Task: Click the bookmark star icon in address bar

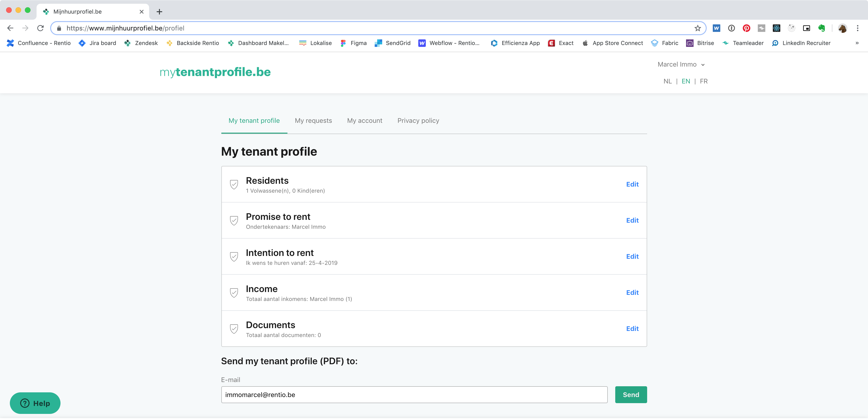Action: pos(698,28)
